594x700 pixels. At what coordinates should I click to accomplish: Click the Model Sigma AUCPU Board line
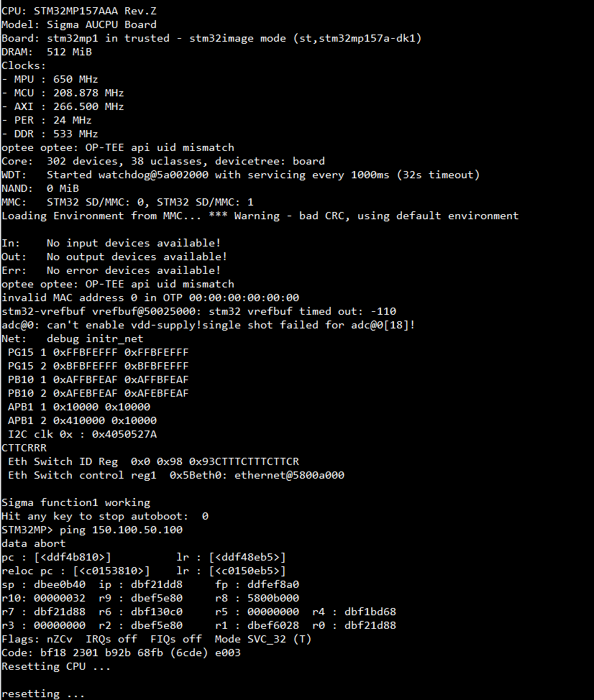(x=79, y=24)
